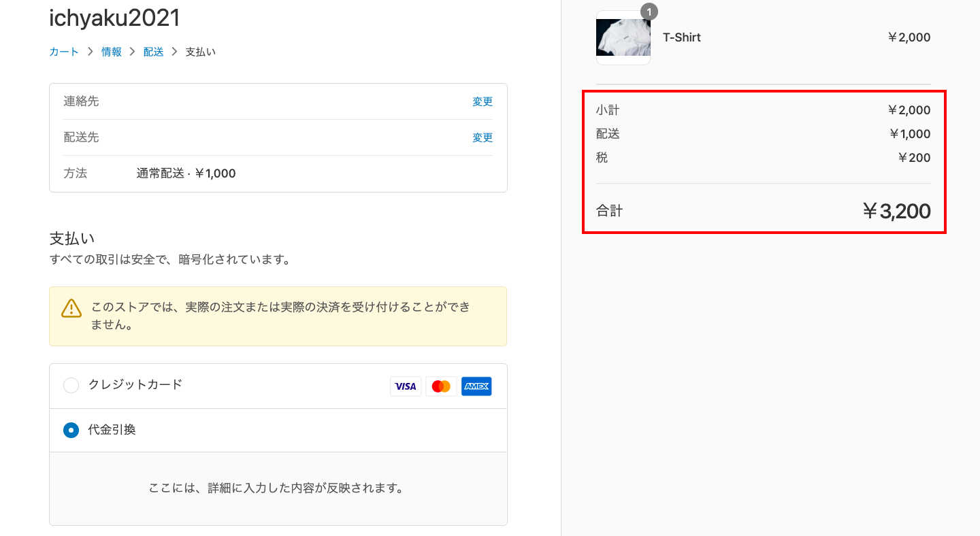Click the クレジットカード label text
980x536 pixels.
tap(135, 384)
